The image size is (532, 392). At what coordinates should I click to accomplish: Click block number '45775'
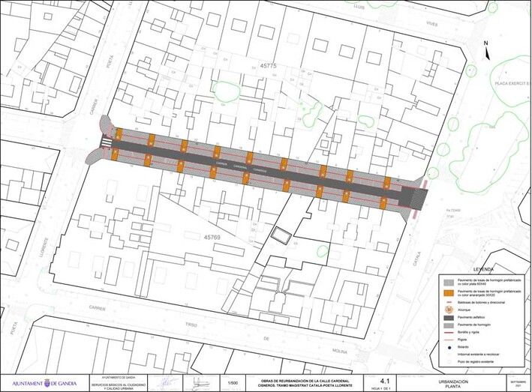point(268,66)
